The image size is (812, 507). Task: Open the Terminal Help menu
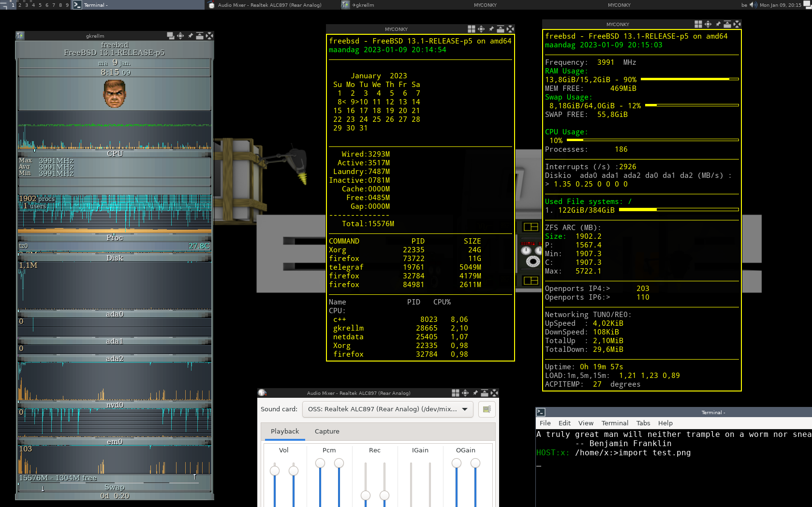(665, 423)
